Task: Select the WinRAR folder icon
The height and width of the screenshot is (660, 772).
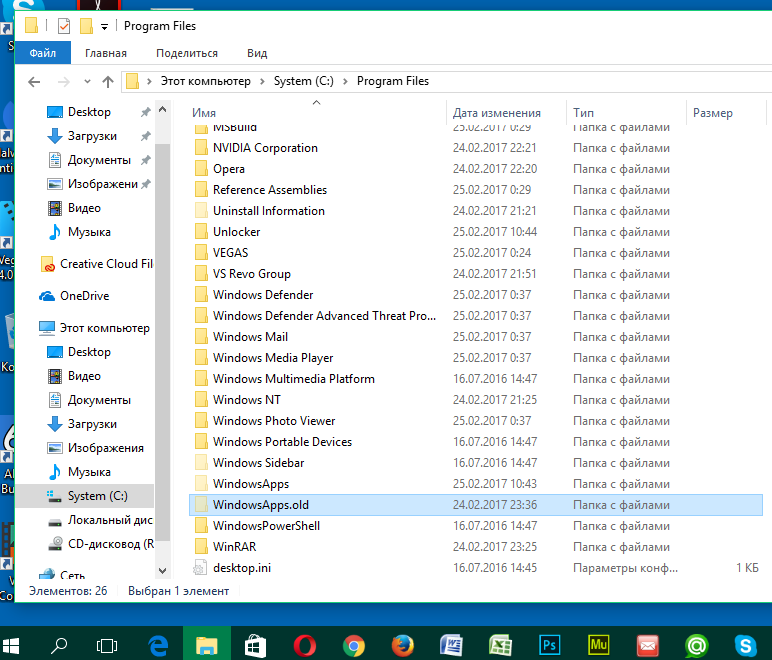Action: pyautogui.click(x=201, y=547)
